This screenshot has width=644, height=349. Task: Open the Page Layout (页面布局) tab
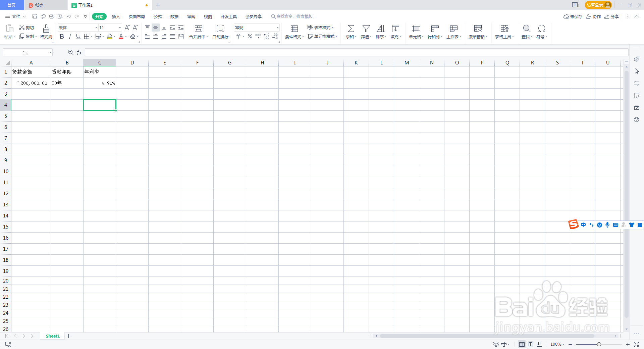(137, 16)
